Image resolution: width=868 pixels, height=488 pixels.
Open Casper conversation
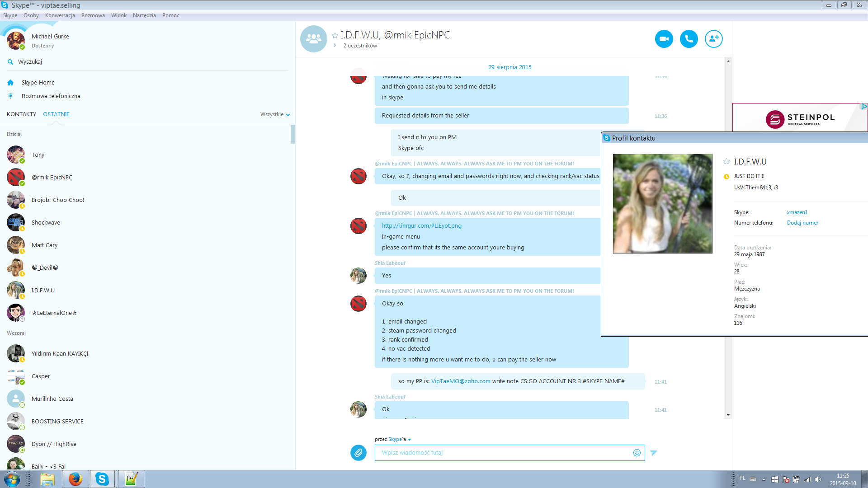[x=41, y=376]
